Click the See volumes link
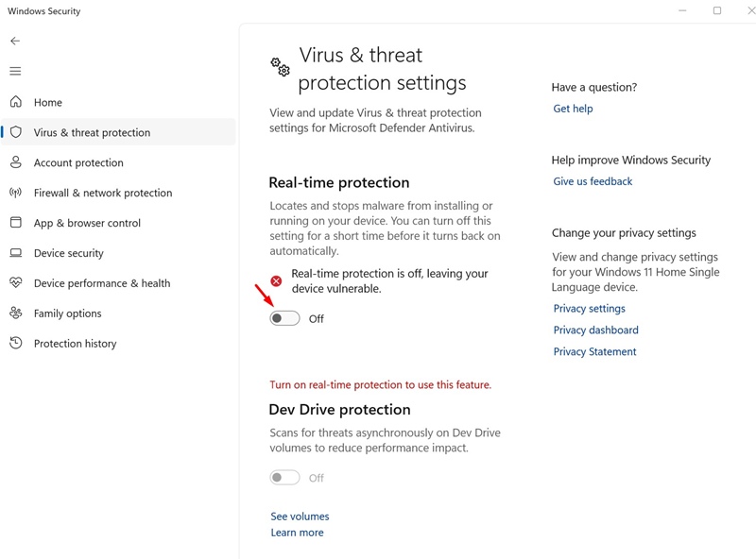The height and width of the screenshot is (559, 756). tap(300, 517)
